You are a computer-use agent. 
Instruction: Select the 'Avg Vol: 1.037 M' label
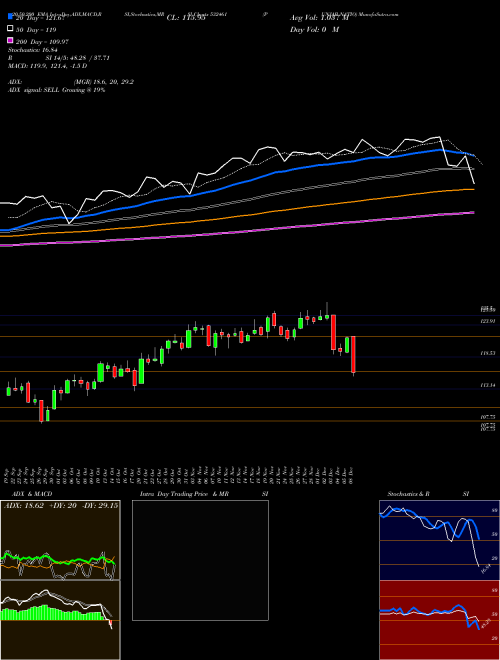(319, 18)
